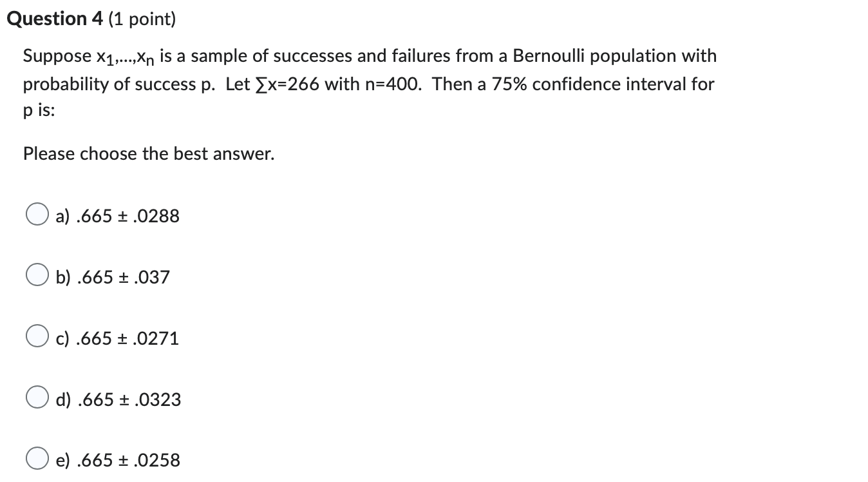Image resolution: width=868 pixels, height=482 pixels.
Task: Select answer choice b) .665 ± .037
Action: (37, 275)
